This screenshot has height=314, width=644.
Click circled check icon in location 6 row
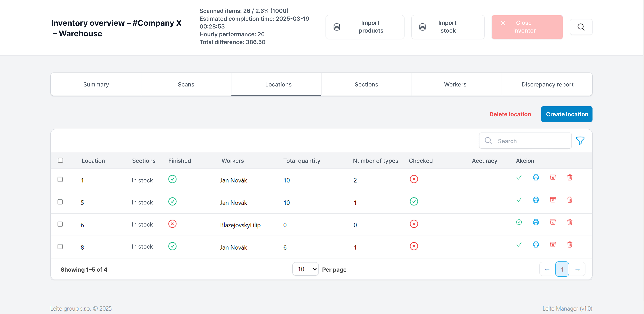[519, 222]
